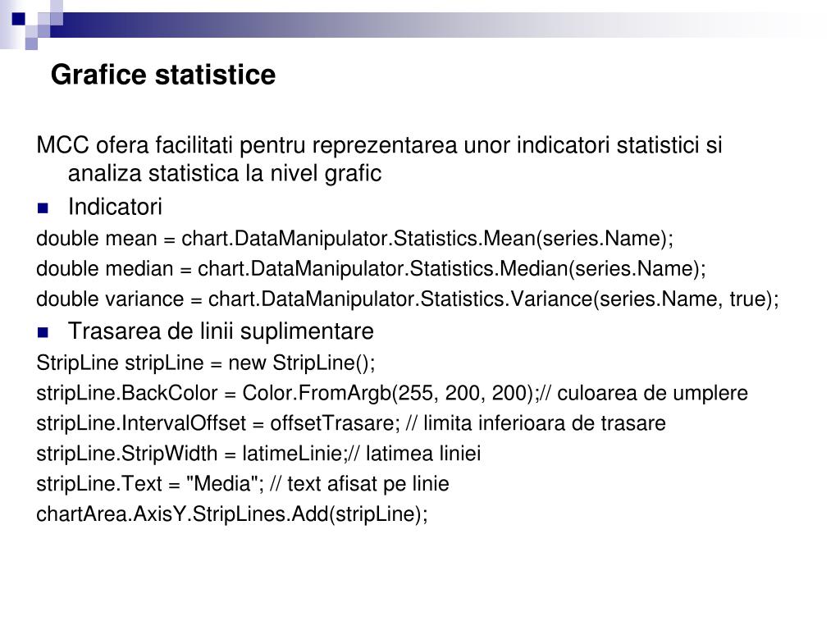Click the 'double median' code line
The width and height of the screenshot is (840, 630).
coord(372,268)
